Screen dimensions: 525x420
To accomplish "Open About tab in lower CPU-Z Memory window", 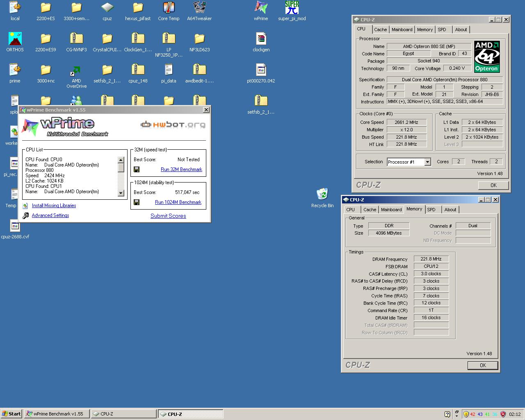I will [450, 210].
